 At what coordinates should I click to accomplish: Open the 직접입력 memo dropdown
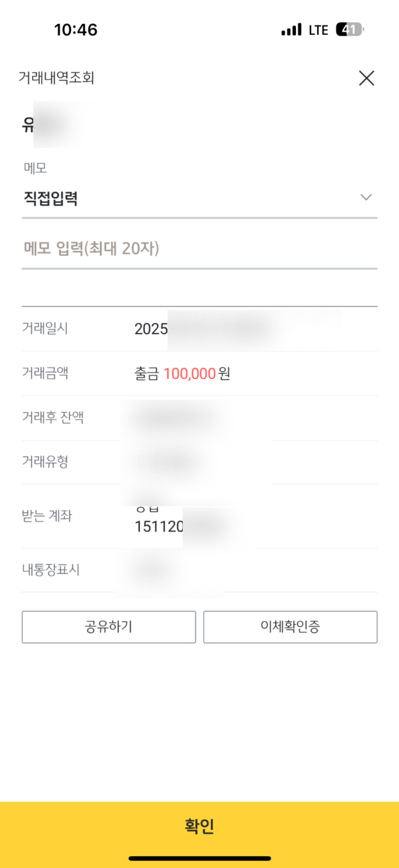[51, 198]
